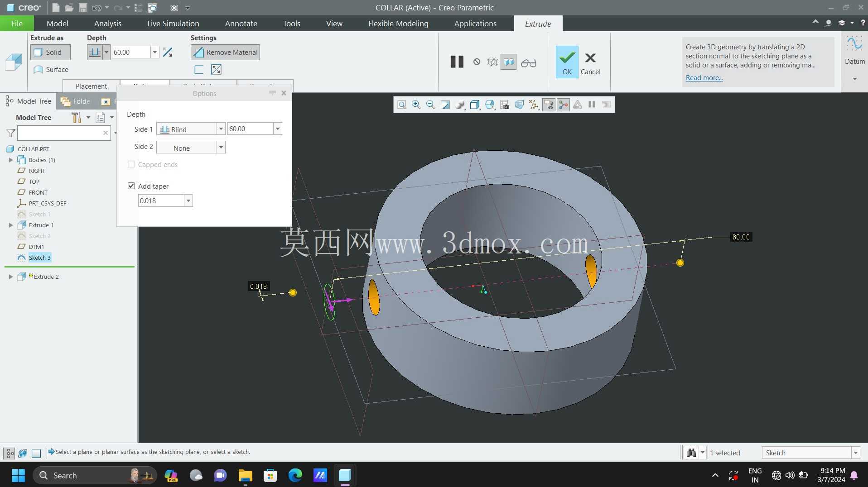Open Datum Display Filters icon
The width and height of the screenshot is (868, 487).
pos(534,105)
